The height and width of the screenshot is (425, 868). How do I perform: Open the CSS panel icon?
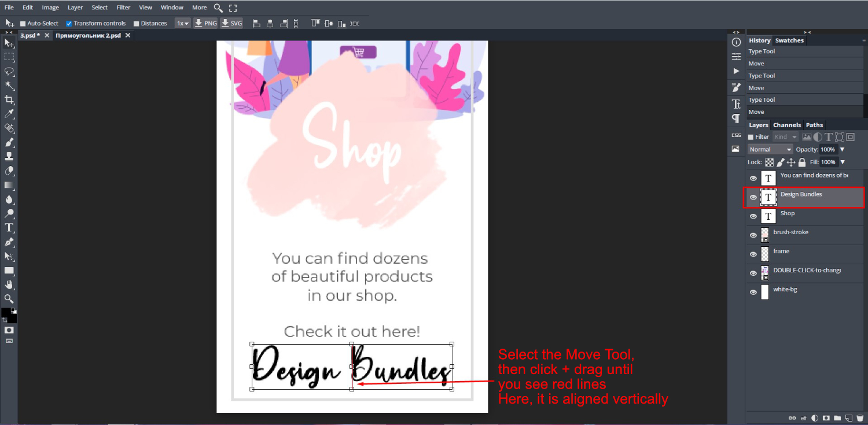pos(736,135)
